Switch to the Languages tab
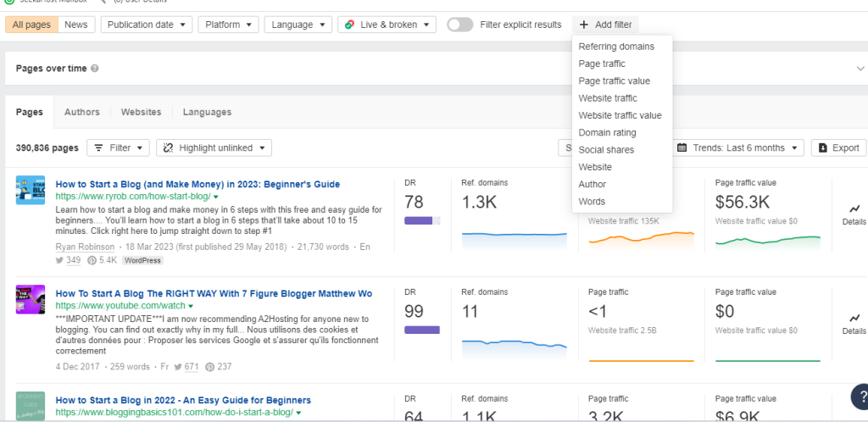 (207, 112)
